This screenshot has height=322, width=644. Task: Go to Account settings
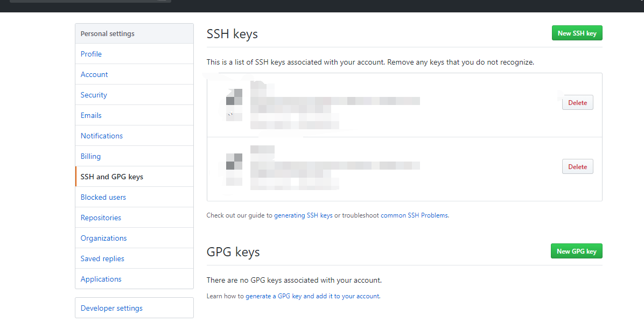(134, 74)
